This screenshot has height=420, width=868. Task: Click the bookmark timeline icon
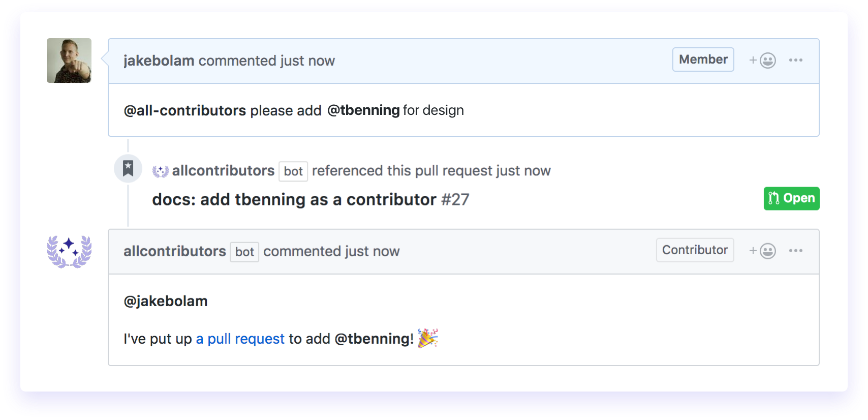[x=128, y=168]
